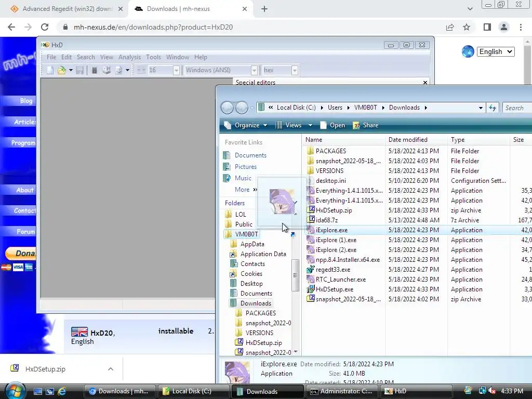The image size is (532, 399).
Task: Open Chrome three-dot menu
Action: click(x=521, y=27)
